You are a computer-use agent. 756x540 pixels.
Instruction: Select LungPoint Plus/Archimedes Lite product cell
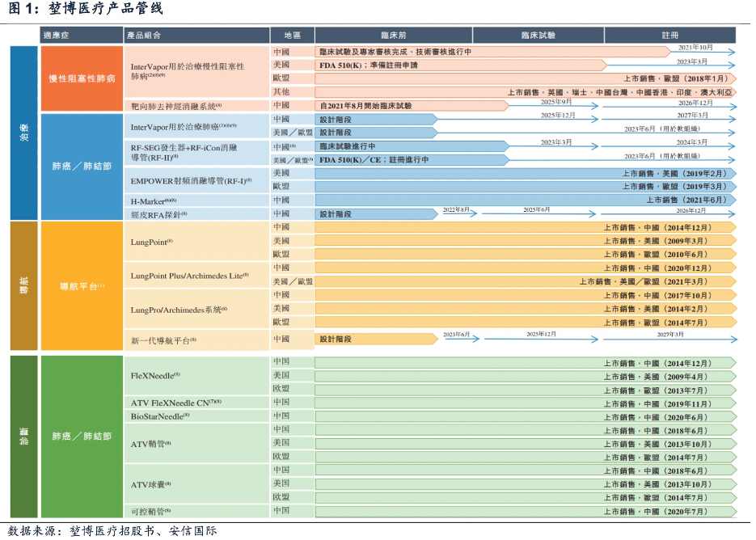[x=196, y=276]
